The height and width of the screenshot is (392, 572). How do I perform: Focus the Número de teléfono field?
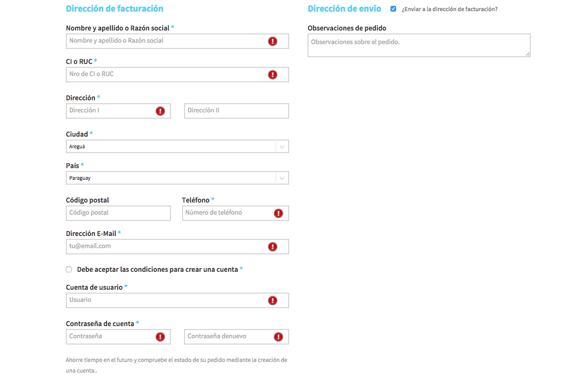tap(235, 213)
